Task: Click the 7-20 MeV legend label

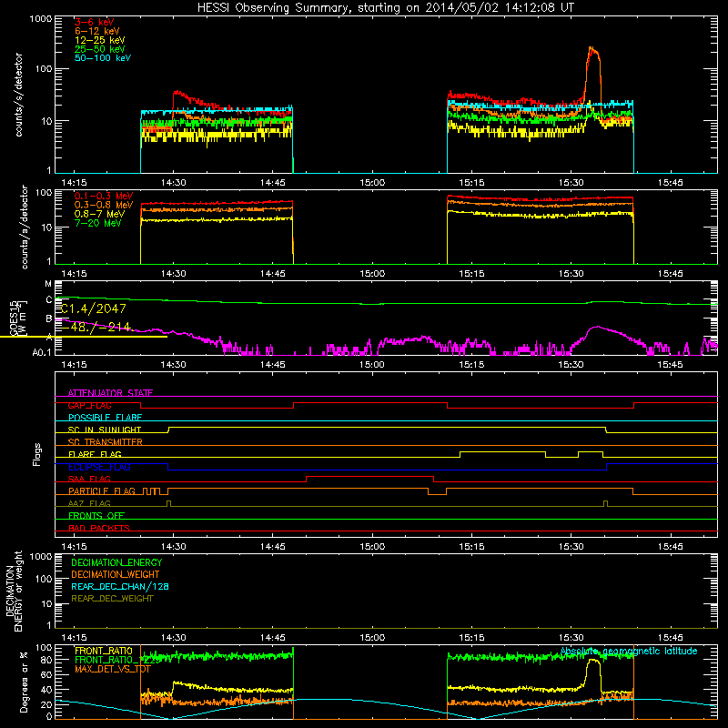Action: pyautogui.click(x=97, y=223)
